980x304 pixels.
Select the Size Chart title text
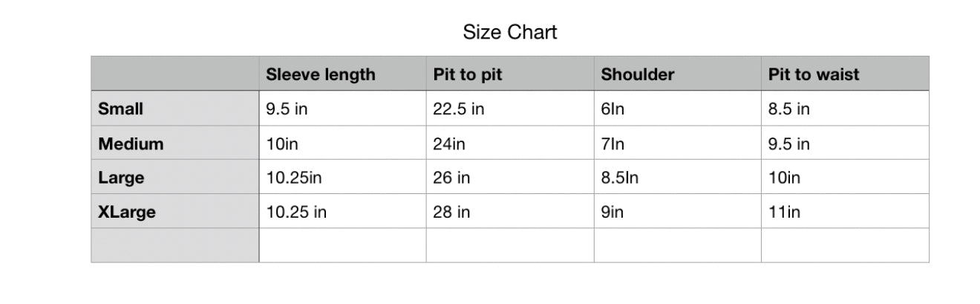[x=509, y=32]
